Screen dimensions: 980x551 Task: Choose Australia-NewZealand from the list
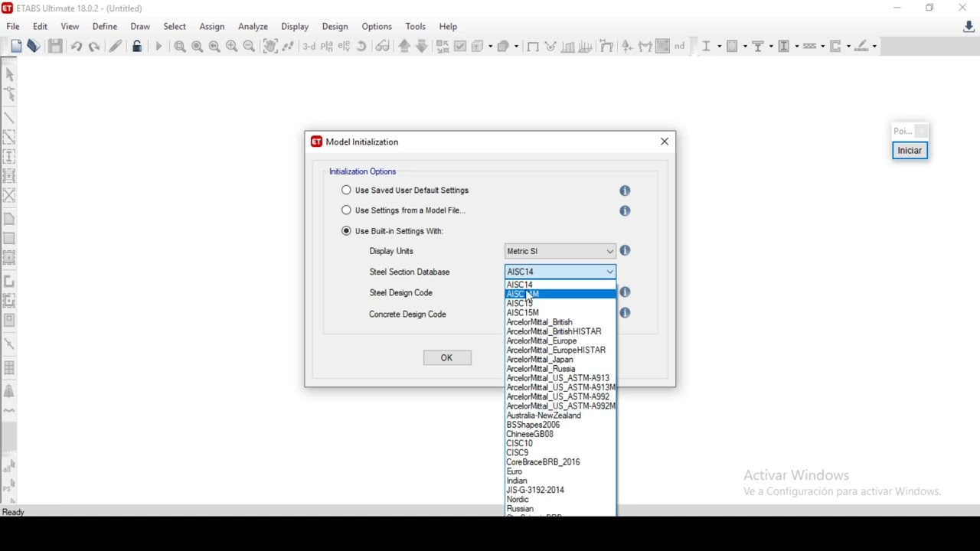click(x=560, y=416)
